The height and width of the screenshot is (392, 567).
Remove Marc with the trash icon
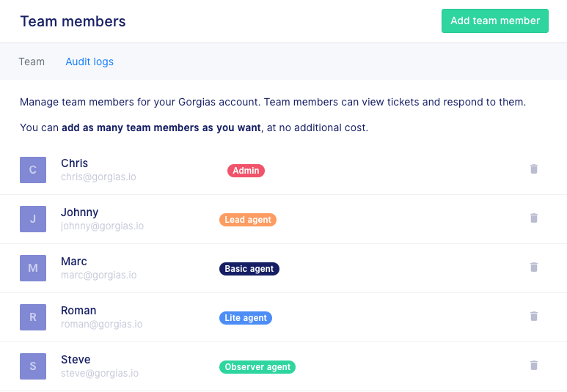(x=534, y=267)
